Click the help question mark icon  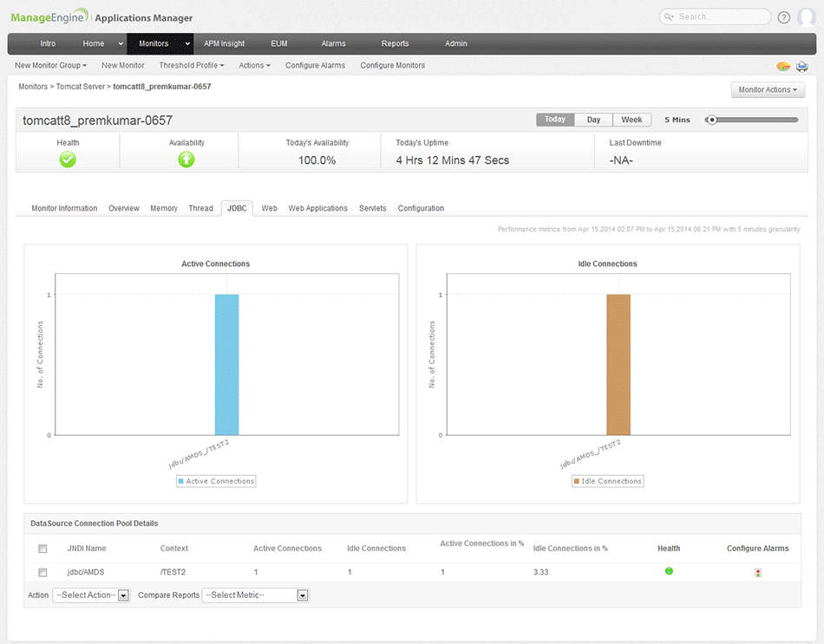point(783,17)
